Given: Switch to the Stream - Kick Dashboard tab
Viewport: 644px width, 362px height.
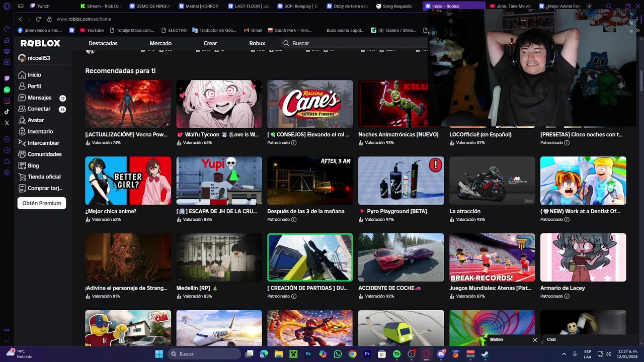Looking at the screenshot, I should coord(101,6).
